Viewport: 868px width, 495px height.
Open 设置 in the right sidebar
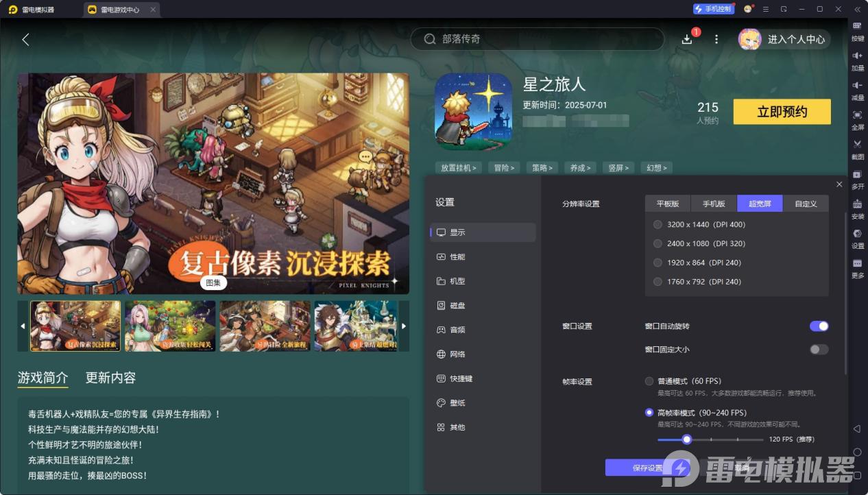857,238
